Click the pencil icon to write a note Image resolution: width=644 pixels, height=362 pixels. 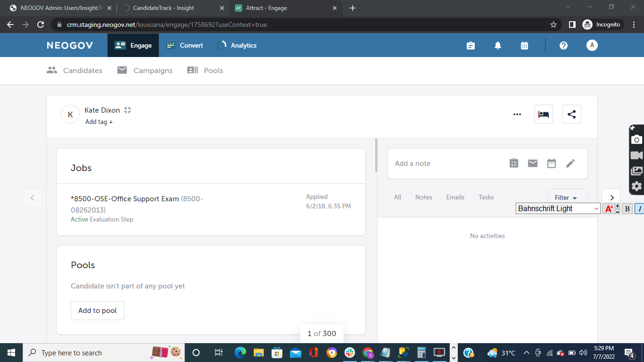(570, 163)
